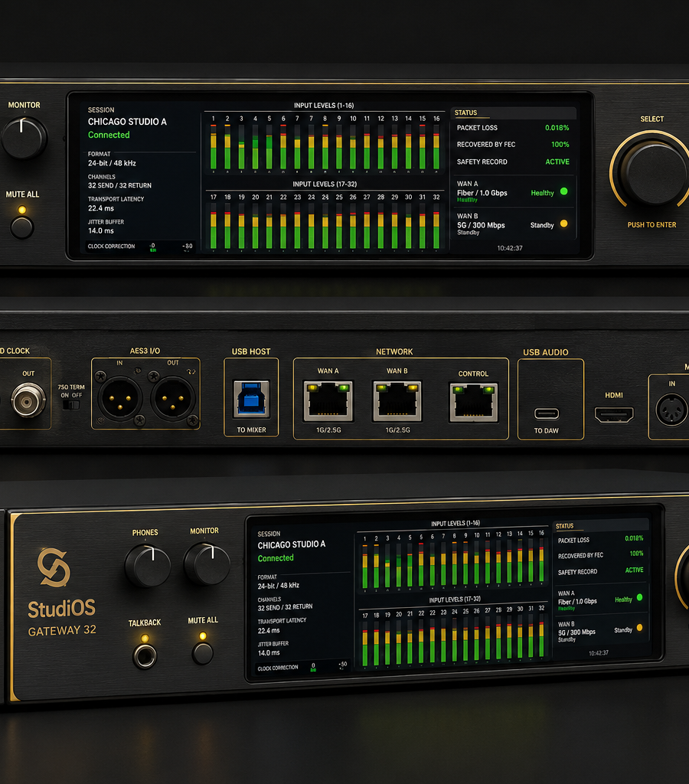
Task: Click 'CHICAGO STUDIO A' in the SELECT-knob panel display
Action: point(128,122)
